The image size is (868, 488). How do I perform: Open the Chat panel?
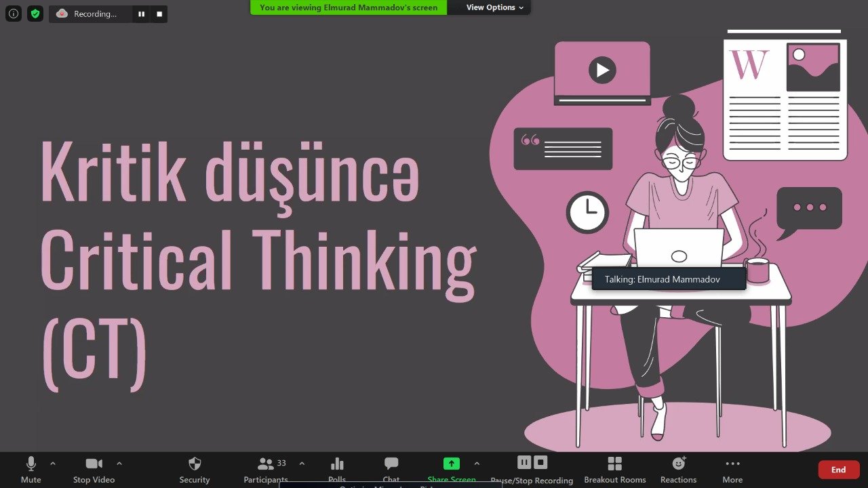(391, 469)
